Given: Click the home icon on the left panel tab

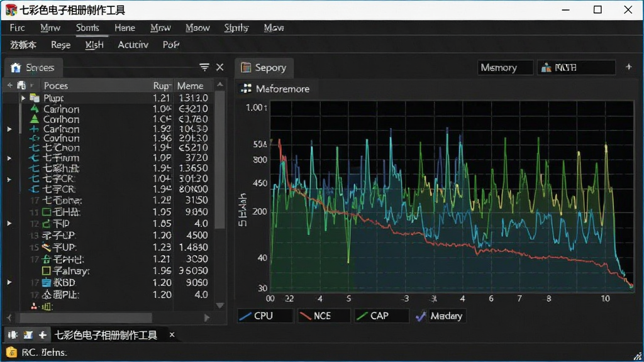Looking at the screenshot, I should click(x=16, y=68).
